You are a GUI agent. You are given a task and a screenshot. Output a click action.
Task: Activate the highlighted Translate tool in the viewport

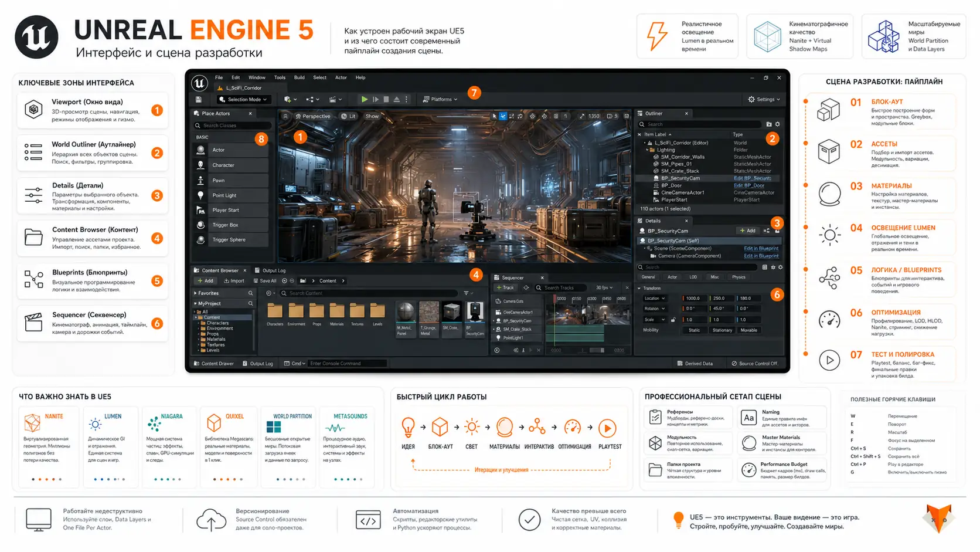[503, 116]
